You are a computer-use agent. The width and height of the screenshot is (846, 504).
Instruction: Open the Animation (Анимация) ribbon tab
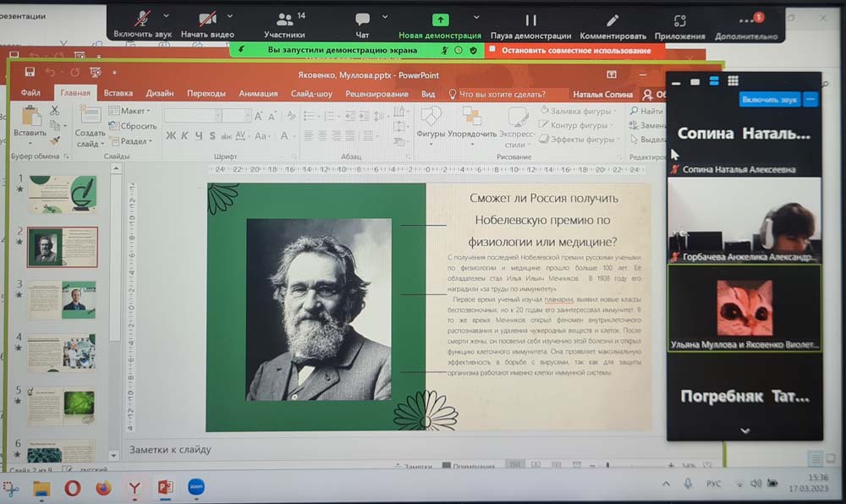[258, 94]
